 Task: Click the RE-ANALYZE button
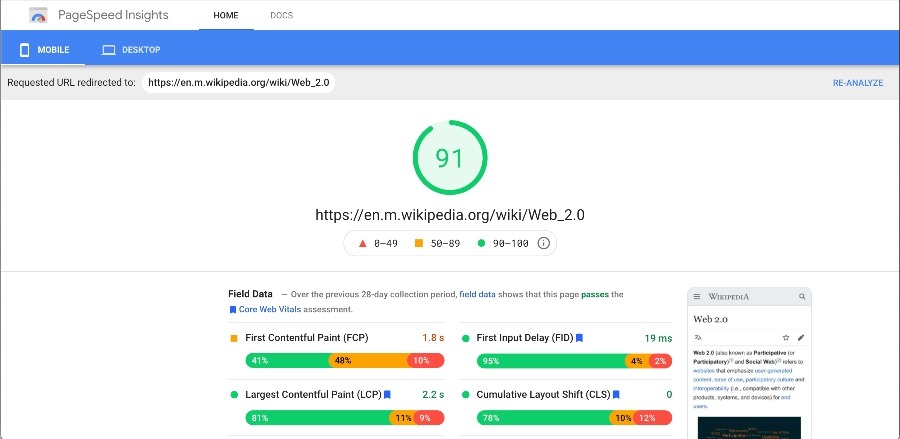click(x=858, y=83)
